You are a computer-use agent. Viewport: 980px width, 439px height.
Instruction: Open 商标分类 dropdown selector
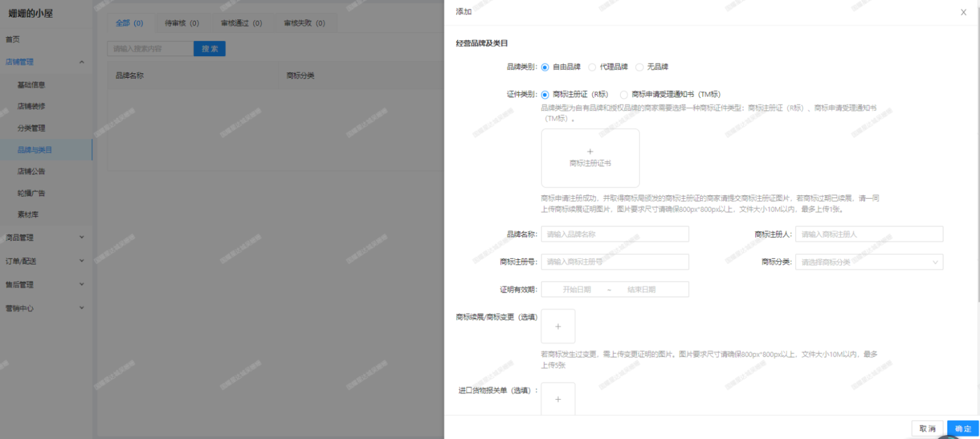868,262
